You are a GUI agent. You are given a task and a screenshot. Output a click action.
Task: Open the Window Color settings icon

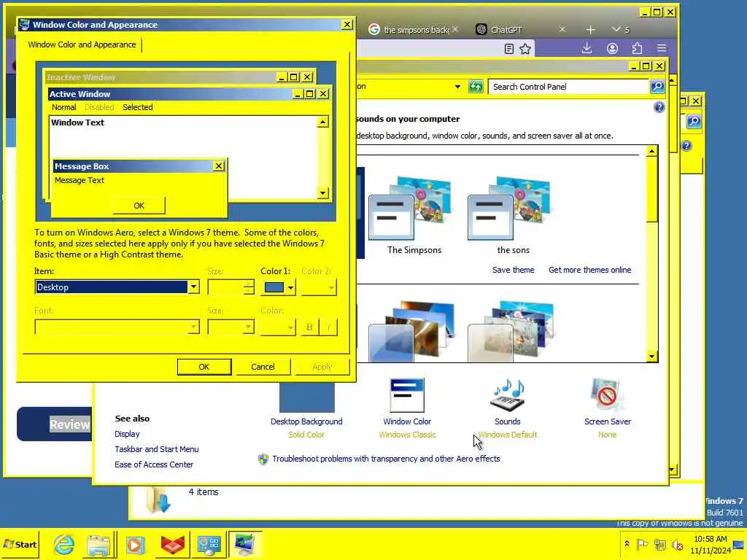[407, 395]
